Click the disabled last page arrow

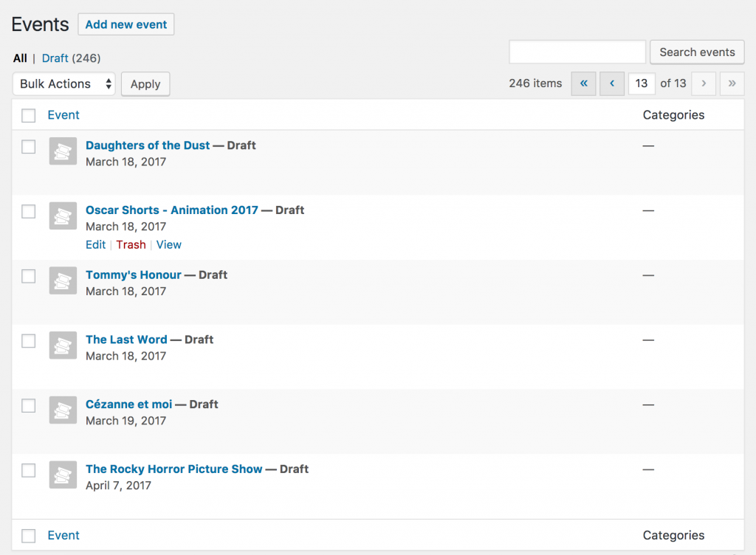pyautogui.click(x=732, y=83)
